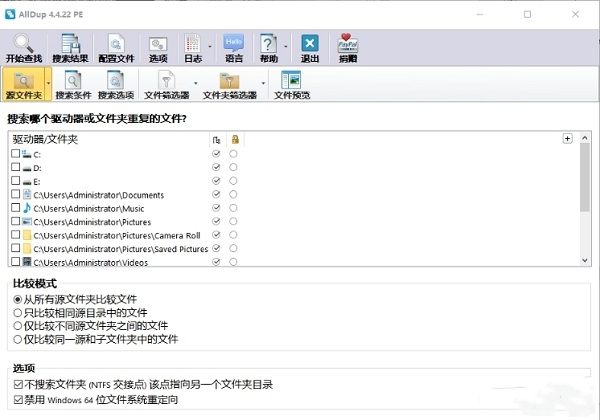Tick the Music folder checkbox

(16, 208)
